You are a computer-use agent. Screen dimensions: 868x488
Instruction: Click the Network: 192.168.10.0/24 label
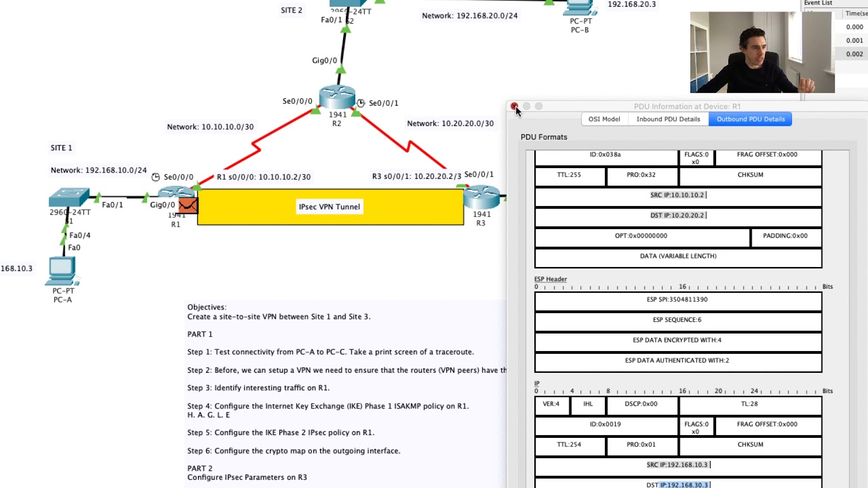tap(98, 170)
